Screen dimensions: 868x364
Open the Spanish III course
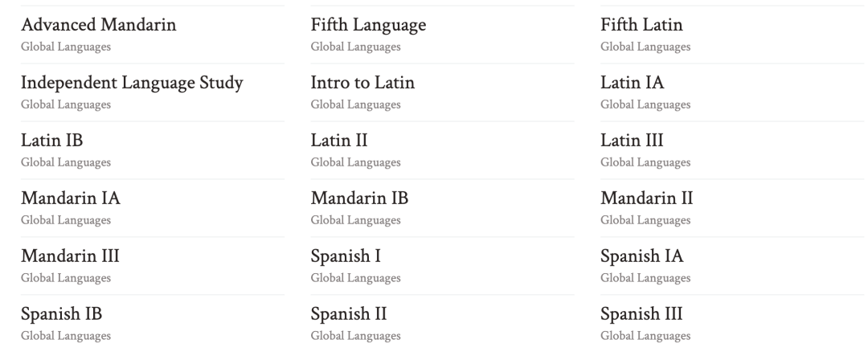641,314
